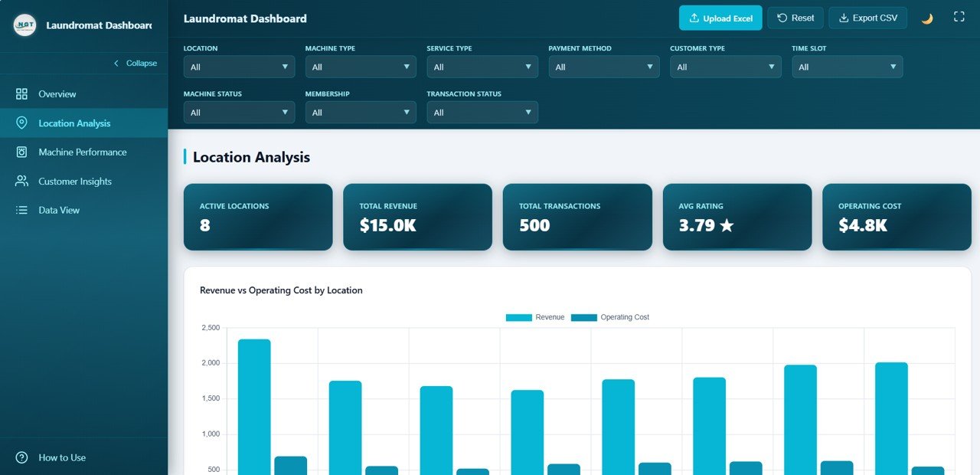The height and width of the screenshot is (475, 980).
Task: Collapse the sidebar navigation
Action: click(136, 63)
